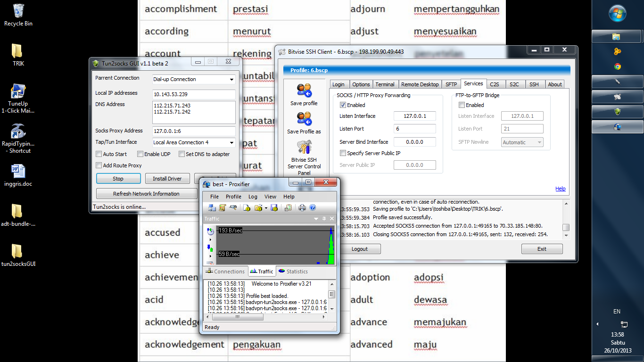
Task: Click the checklist clipboard icon in Proxifier toolbar
Action: [x=288, y=208]
